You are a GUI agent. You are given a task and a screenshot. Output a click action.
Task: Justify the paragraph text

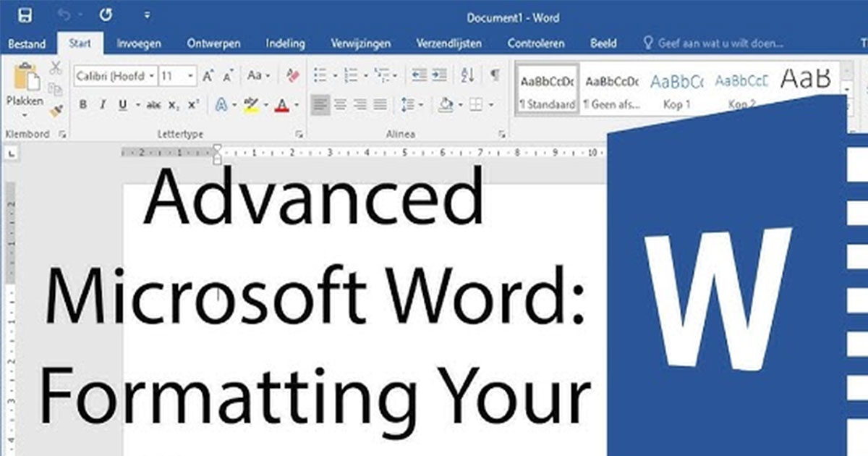[x=380, y=105]
